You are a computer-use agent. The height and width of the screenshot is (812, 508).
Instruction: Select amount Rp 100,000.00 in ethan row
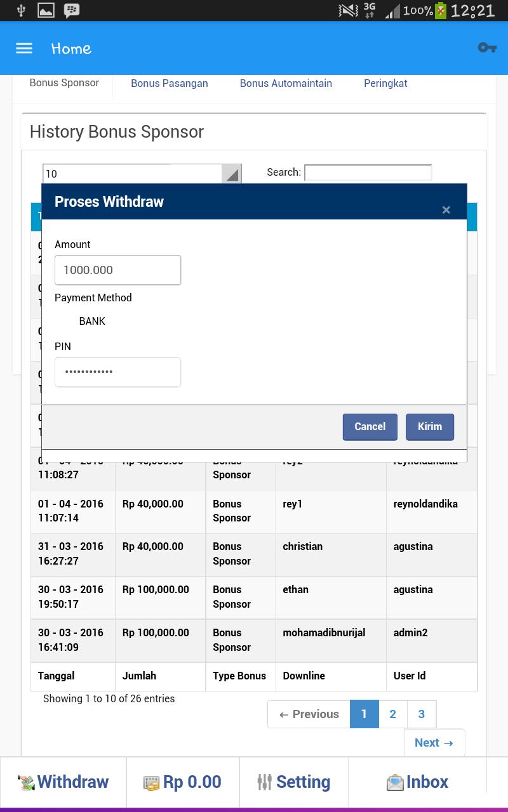160,598
